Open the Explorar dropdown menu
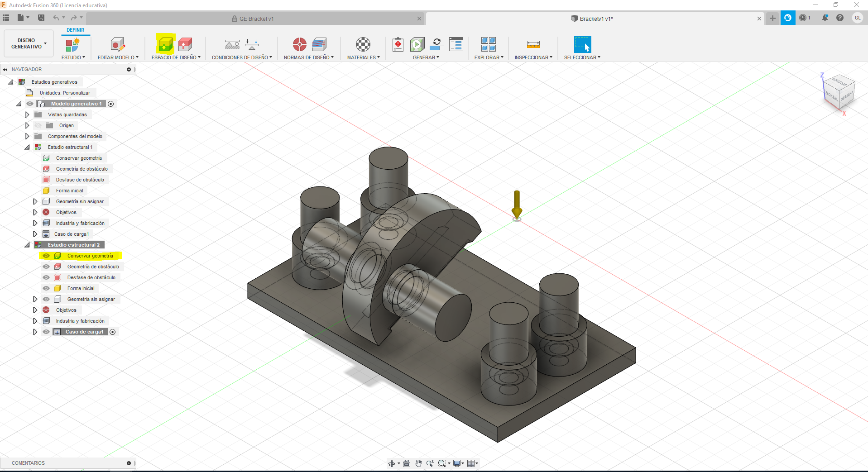The height and width of the screenshot is (472, 868). coord(489,57)
